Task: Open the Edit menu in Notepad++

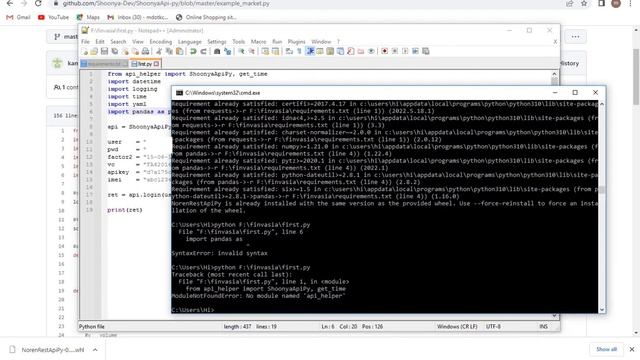Action: (100, 42)
